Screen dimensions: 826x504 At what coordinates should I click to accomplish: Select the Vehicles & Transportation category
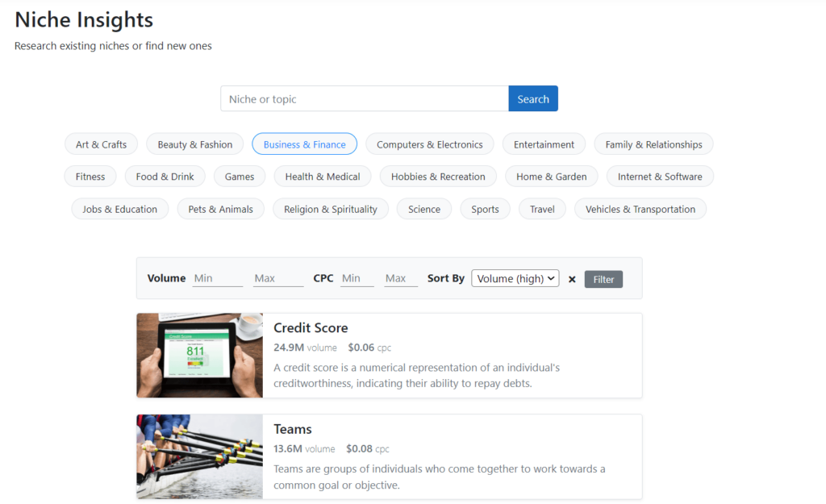coord(640,208)
